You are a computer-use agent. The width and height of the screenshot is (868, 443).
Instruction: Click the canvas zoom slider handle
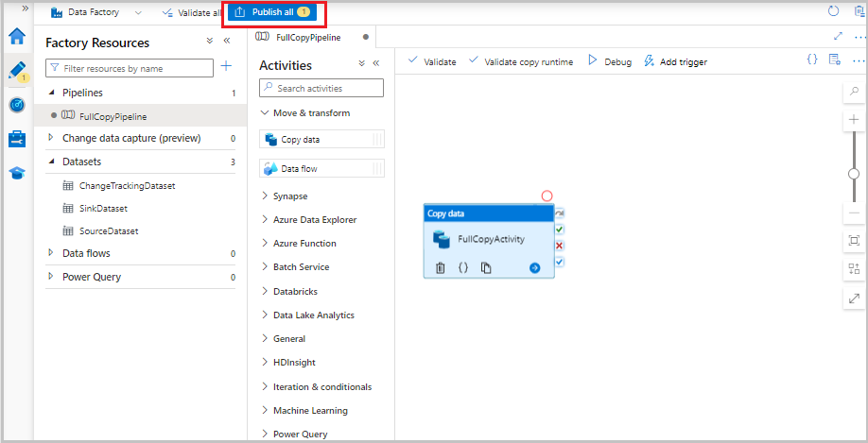pyautogui.click(x=854, y=174)
